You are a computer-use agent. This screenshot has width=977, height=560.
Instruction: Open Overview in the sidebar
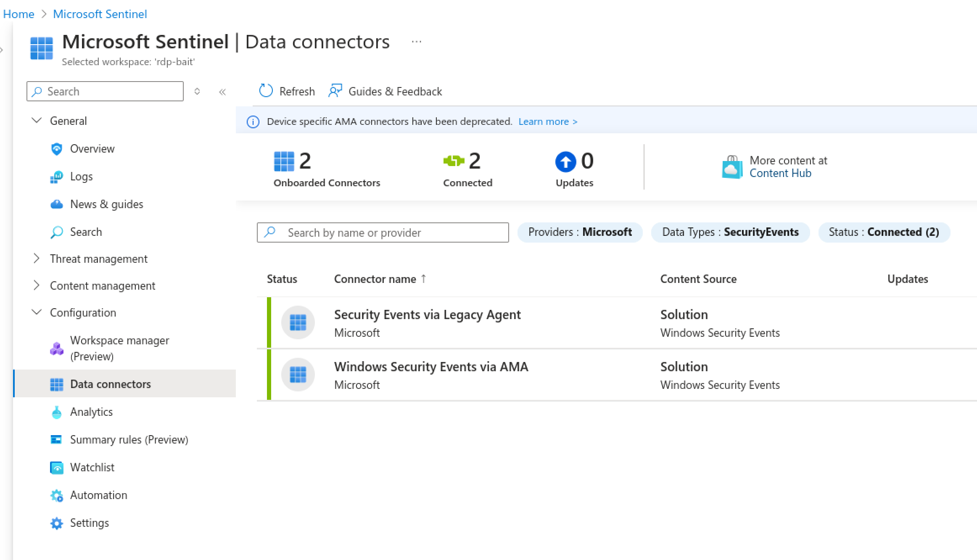[92, 149]
